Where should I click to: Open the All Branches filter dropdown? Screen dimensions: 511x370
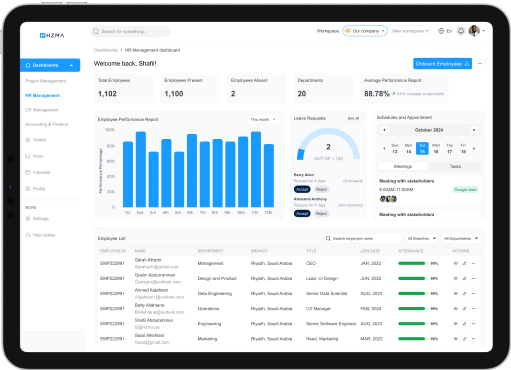(x=422, y=238)
